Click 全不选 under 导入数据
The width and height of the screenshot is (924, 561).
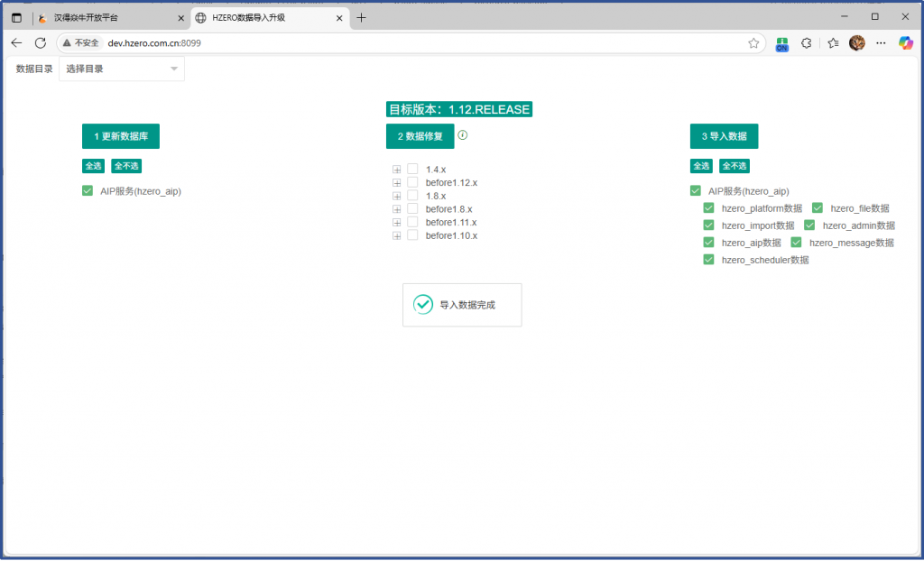734,166
